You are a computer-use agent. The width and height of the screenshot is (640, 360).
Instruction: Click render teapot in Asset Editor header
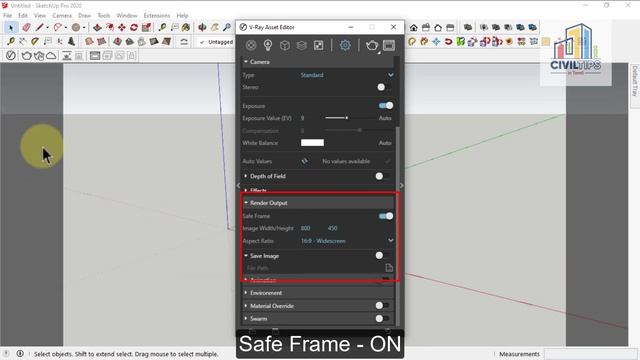371,45
